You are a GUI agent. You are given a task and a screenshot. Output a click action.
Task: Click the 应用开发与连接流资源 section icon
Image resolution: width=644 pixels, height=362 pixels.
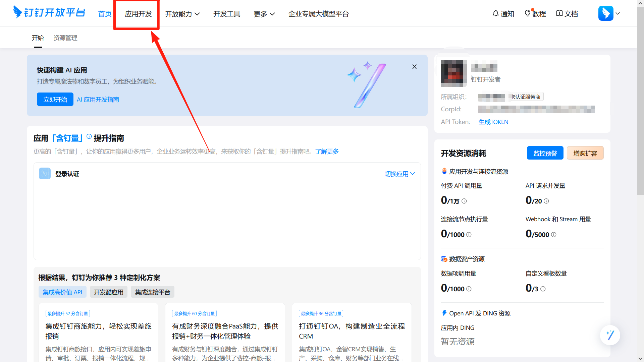point(444,171)
